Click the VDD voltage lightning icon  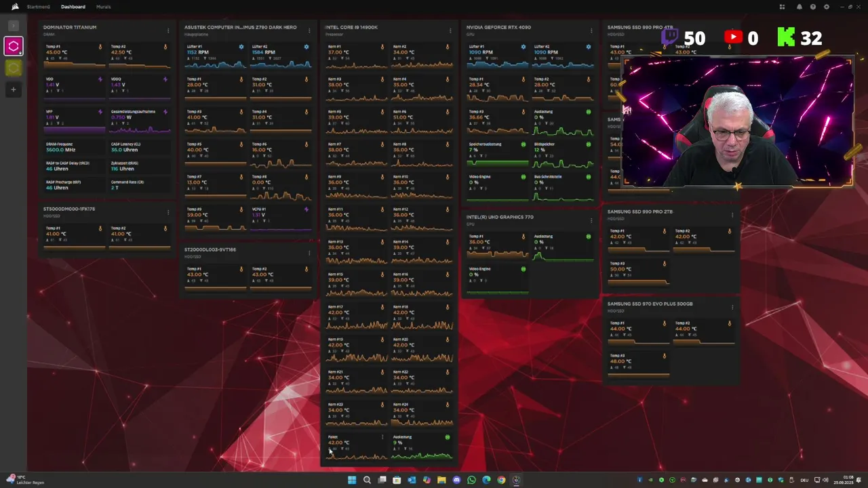point(100,79)
